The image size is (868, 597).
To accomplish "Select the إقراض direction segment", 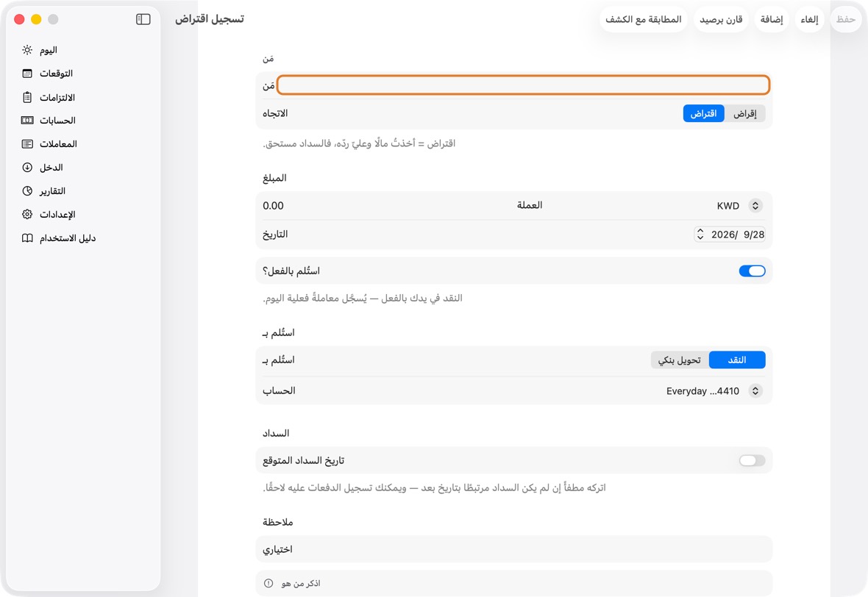I will pyautogui.click(x=745, y=113).
